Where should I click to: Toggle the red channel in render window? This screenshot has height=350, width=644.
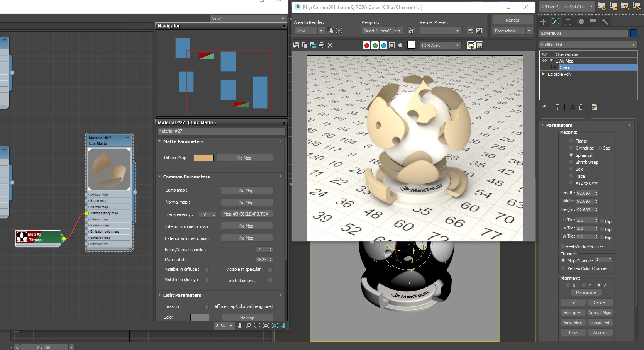click(366, 45)
